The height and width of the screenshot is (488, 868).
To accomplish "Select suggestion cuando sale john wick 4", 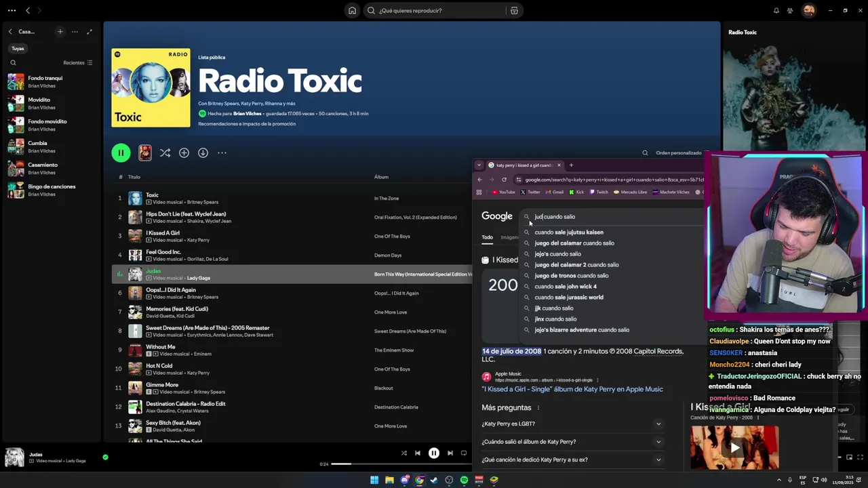I will tap(566, 286).
